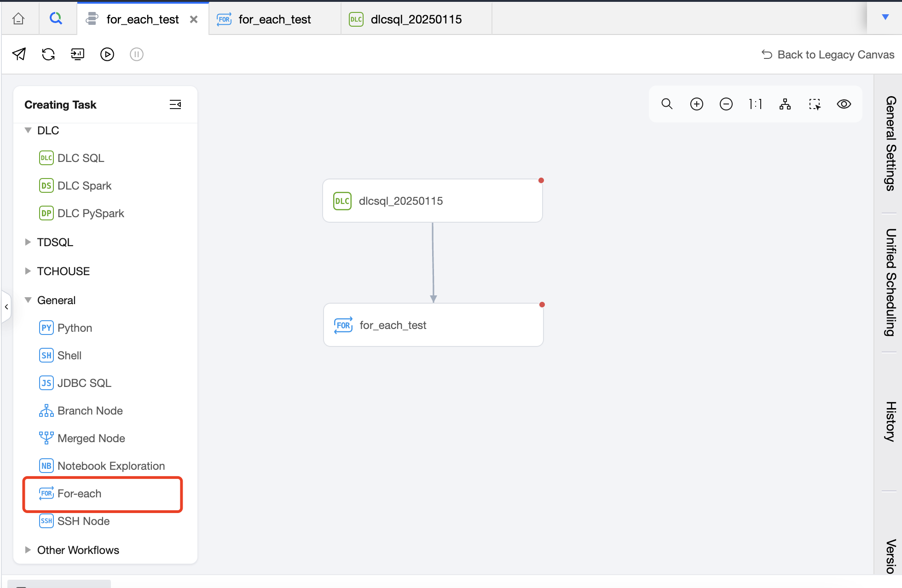Click the box selection tool icon
The height and width of the screenshot is (588, 902).
(815, 104)
